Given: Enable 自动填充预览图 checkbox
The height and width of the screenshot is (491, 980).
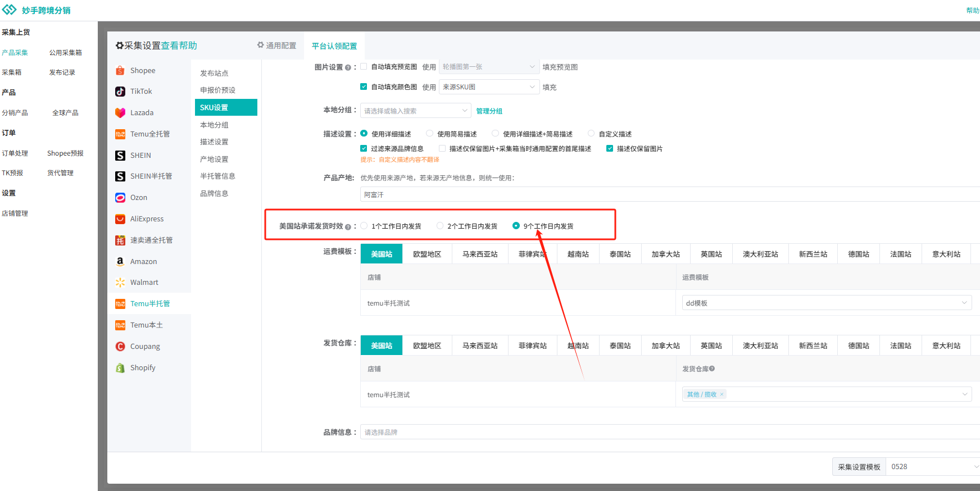Looking at the screenshot, I should click(364, 66).
